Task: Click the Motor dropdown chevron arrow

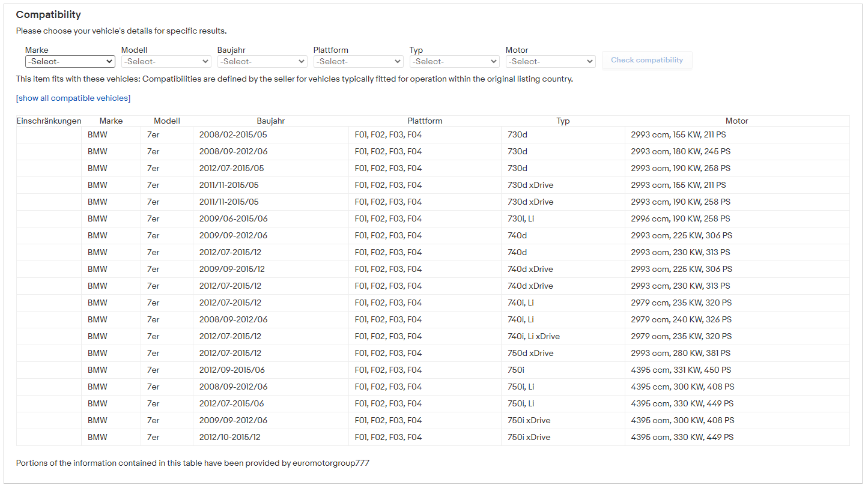Action: click(590, 61)
